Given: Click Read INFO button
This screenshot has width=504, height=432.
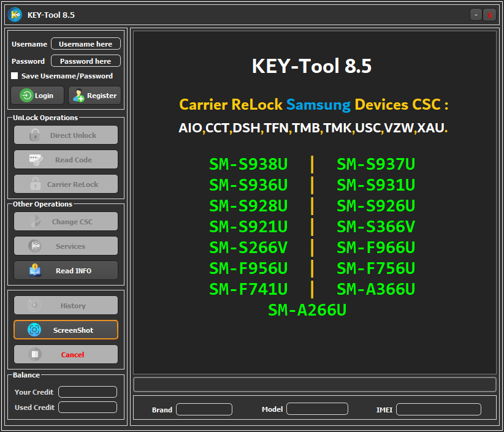Looking at the screenshot, I should (66, 270).
